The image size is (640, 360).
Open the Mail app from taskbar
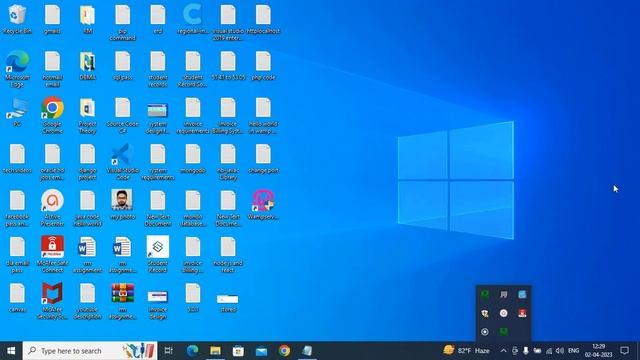pyautogui.click(x=261, y=351)
